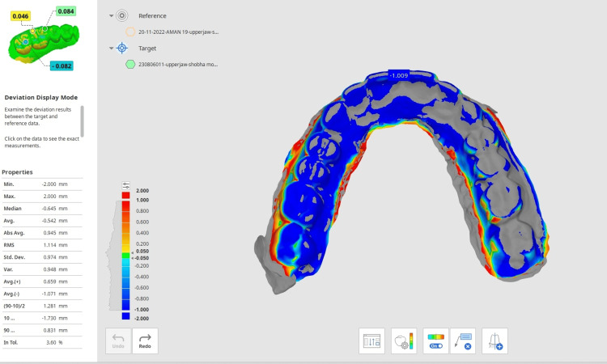The height and width of the screenshot is (364, 607).
Task: Delete measurement annotation labels
Action: point(463,341)
